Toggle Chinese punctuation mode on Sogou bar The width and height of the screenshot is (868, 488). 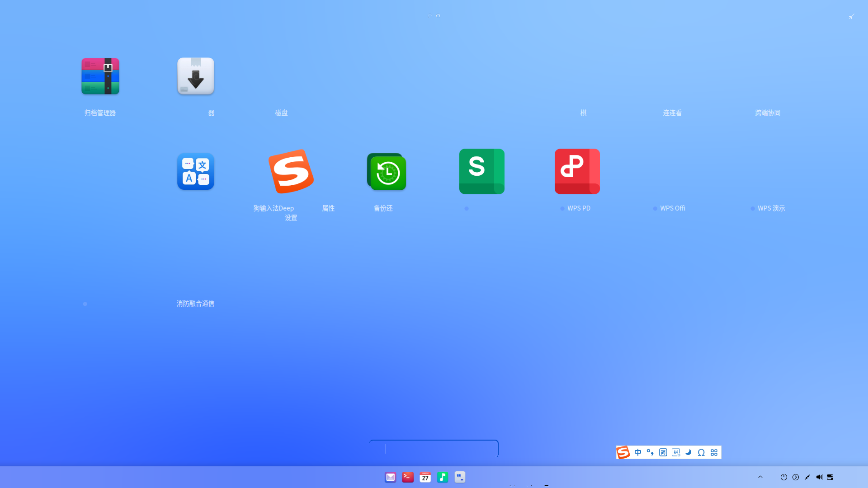point(650,452)
